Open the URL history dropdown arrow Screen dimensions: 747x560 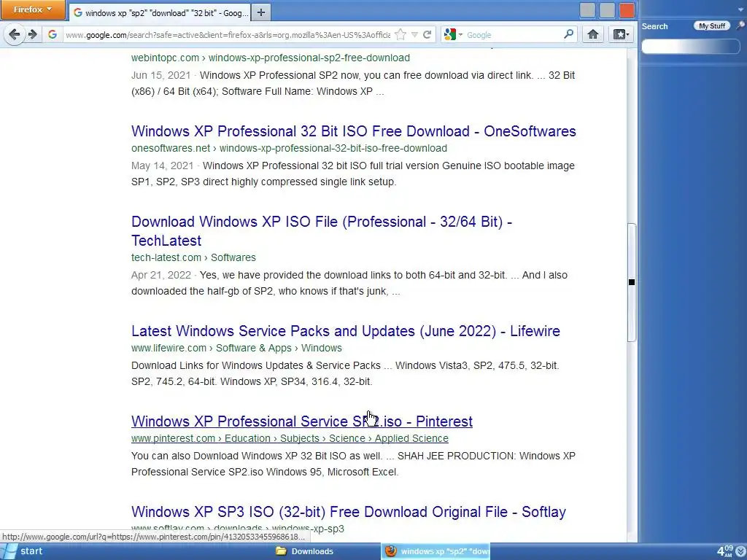click(x=414, y=35)
